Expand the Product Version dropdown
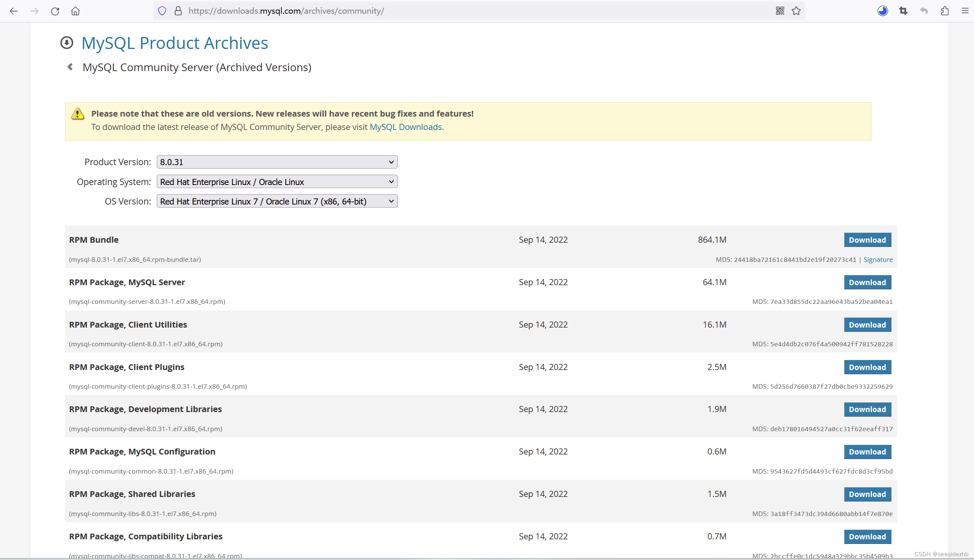 click(276, 161)
